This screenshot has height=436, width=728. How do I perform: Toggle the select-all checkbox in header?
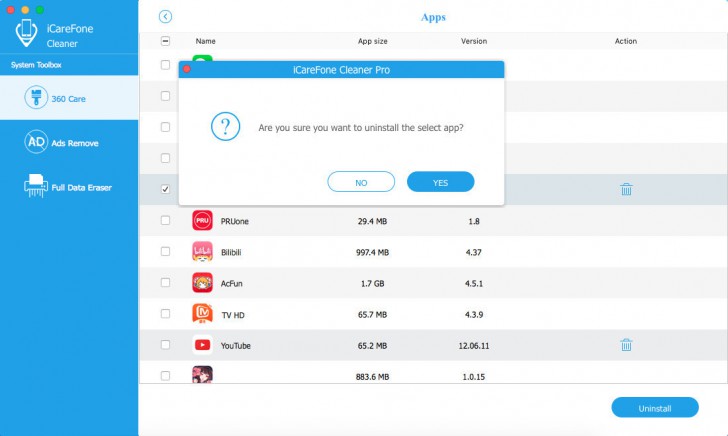(x=165, y=41)
